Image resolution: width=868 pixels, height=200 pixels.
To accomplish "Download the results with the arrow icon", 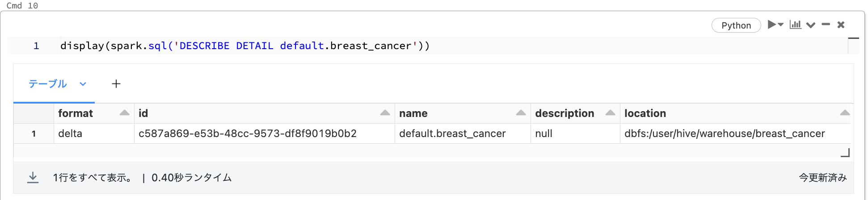I will click(33, 178).
